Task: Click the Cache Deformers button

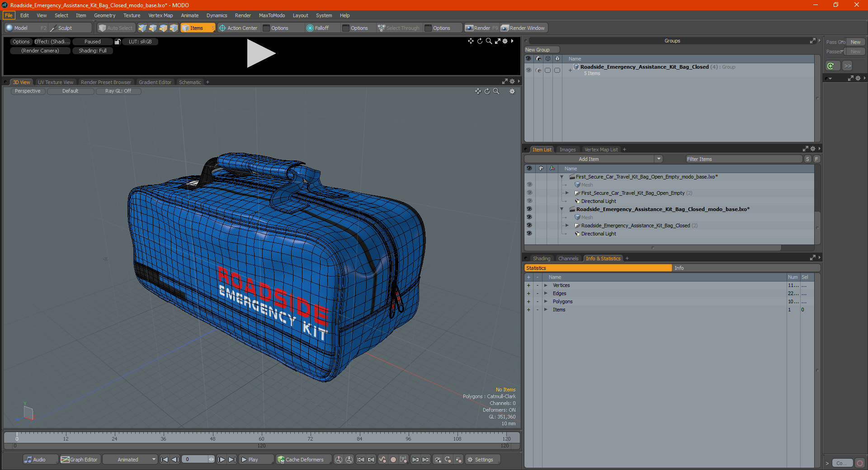Action: tap(301, 460)
